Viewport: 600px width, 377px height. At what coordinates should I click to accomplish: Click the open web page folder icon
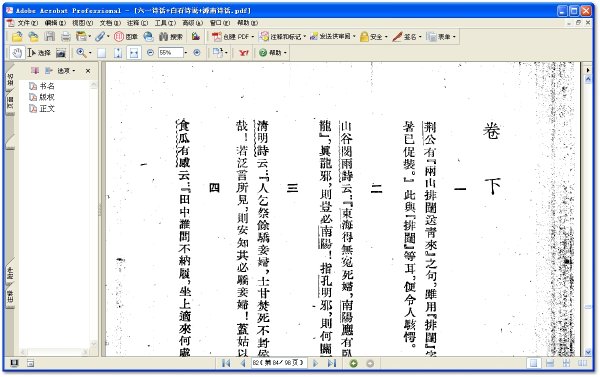click(34, 37)
